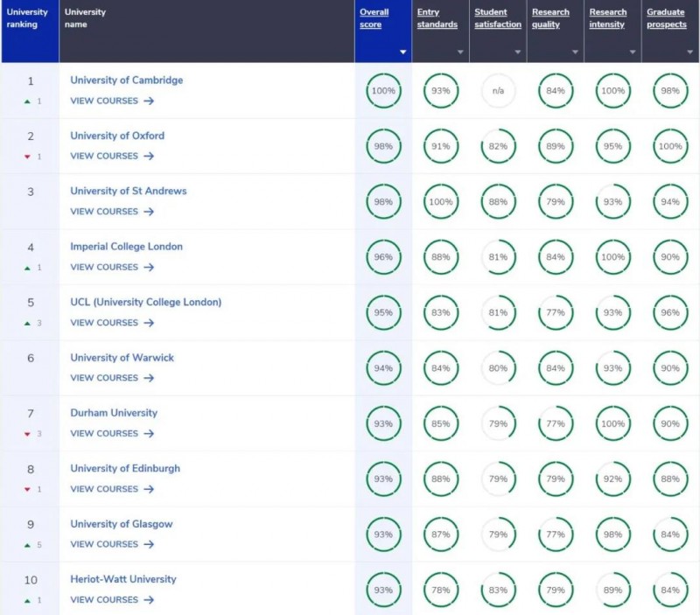Viewport: 700px width, 615px height.
Task: Open Imperial College London page
Action: pos(126,247)
